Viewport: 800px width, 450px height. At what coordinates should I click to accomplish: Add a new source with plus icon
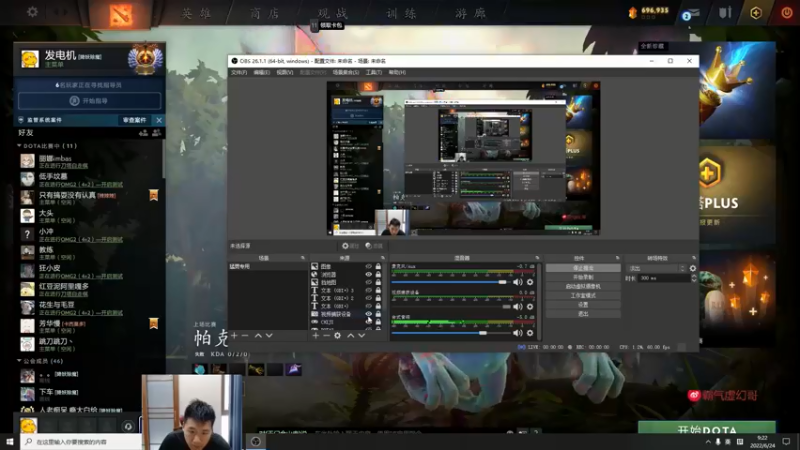(x=315, y=335)
